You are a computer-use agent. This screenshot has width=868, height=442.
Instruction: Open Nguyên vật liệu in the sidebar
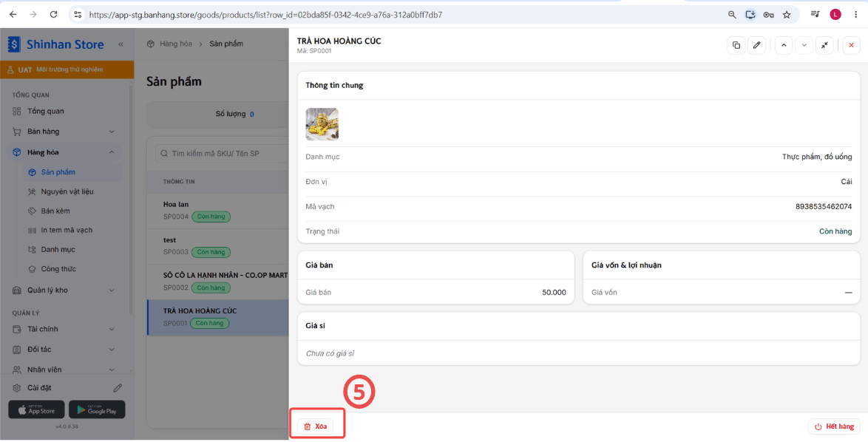(72, 191)
